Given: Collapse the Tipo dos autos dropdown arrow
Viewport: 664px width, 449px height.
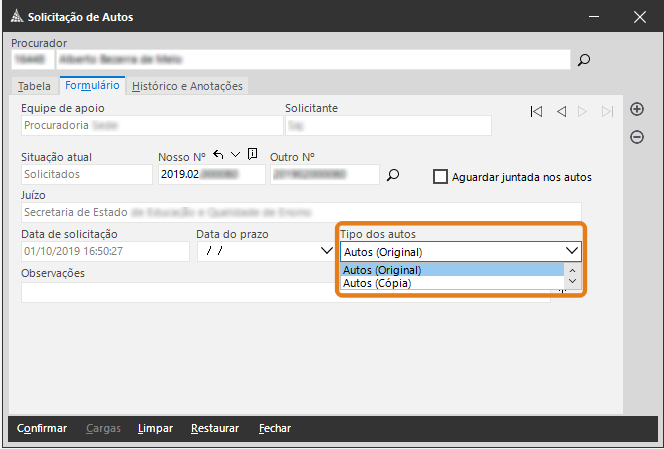Looking at the screenshot, I should [x=572, y=251].
